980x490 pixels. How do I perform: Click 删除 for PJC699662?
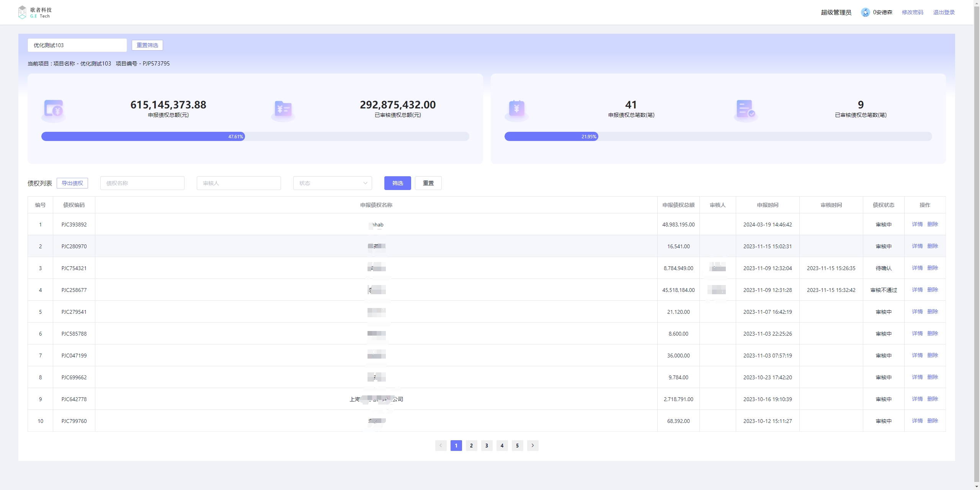coord(933,377)
